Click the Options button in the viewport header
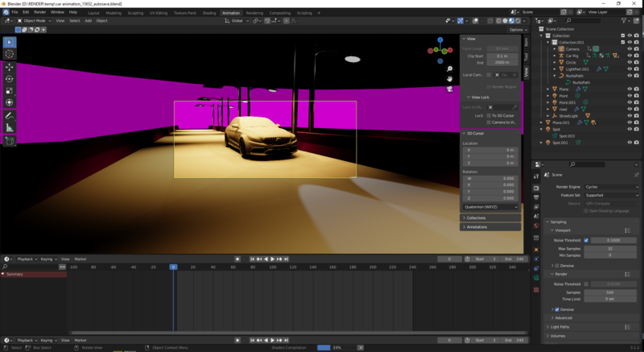644x352 pixels. point(518,30)
